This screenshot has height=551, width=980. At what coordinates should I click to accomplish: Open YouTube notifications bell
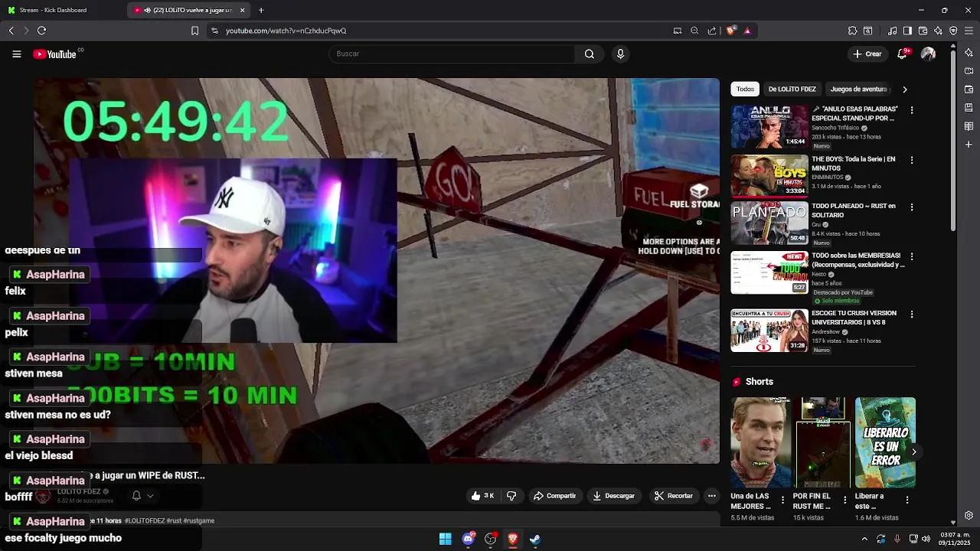(903, 54)
